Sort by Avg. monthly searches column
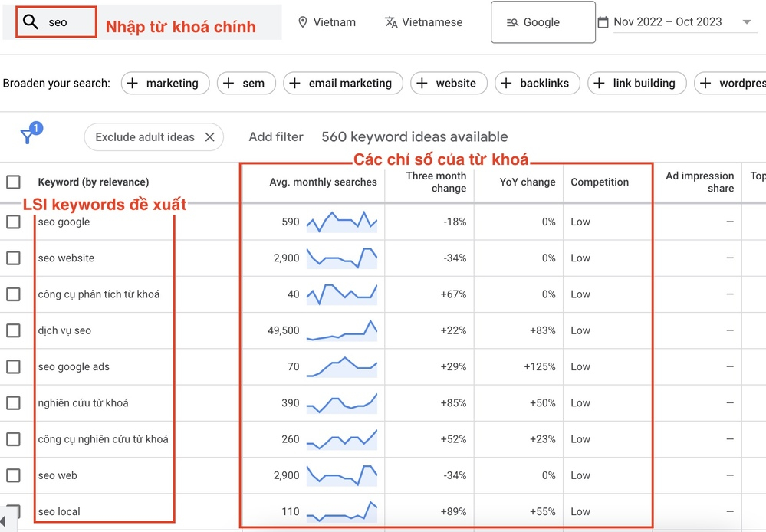 [x=323, y=182]
